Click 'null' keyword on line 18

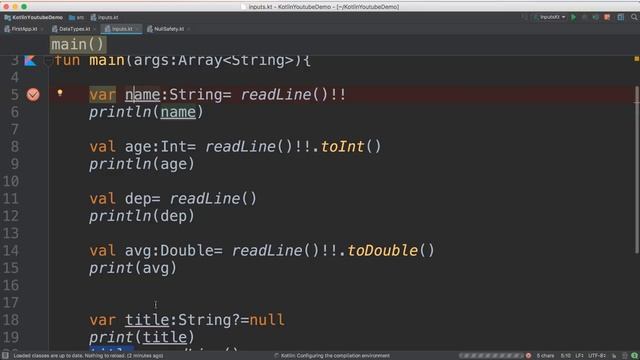[267, 320]
